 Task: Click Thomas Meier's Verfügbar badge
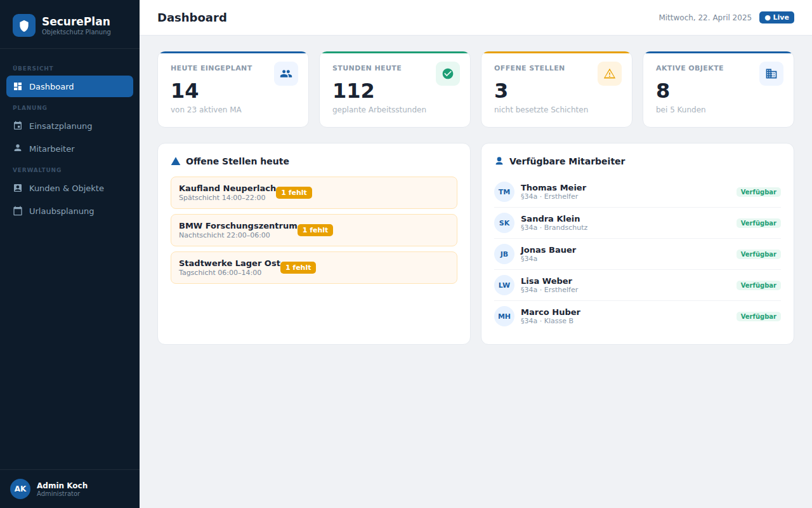click(x=759, y=191)
